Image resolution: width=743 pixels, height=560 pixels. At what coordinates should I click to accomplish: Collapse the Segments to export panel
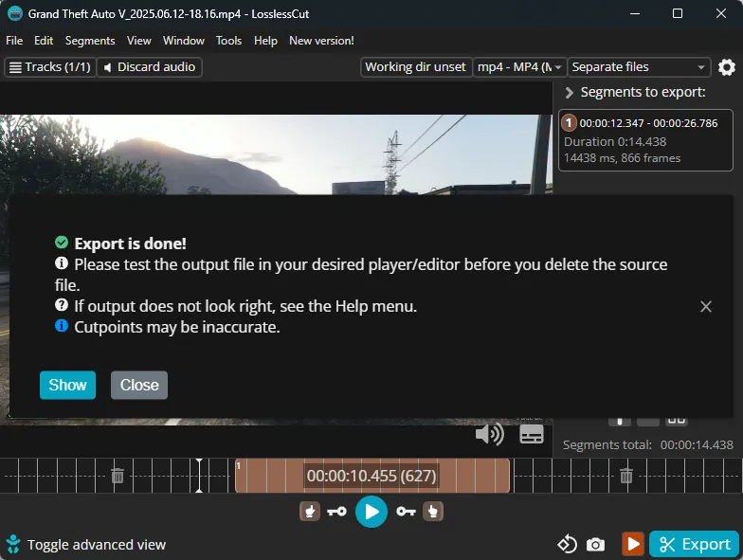pyautogui.click(x=570, y=93)
